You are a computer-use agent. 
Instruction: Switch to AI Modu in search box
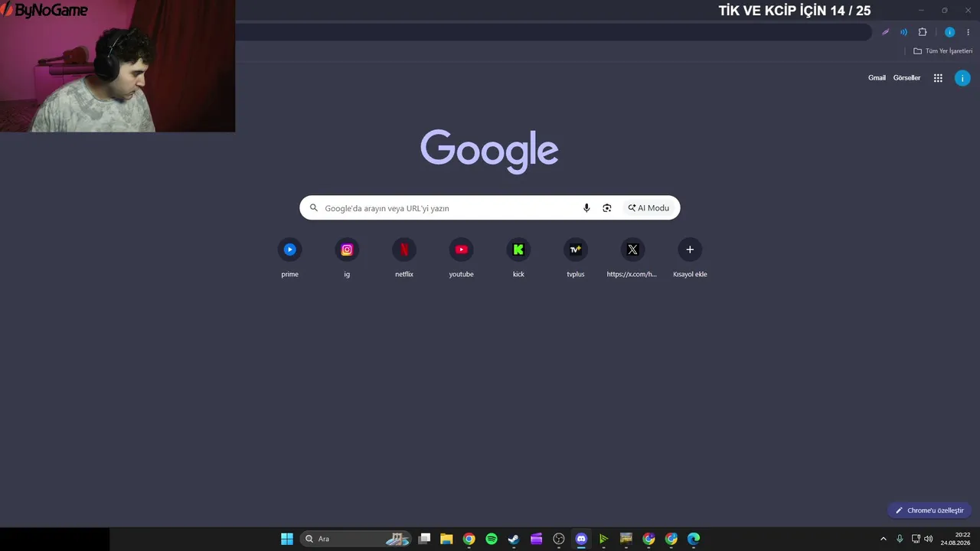(x=648, y=208)
